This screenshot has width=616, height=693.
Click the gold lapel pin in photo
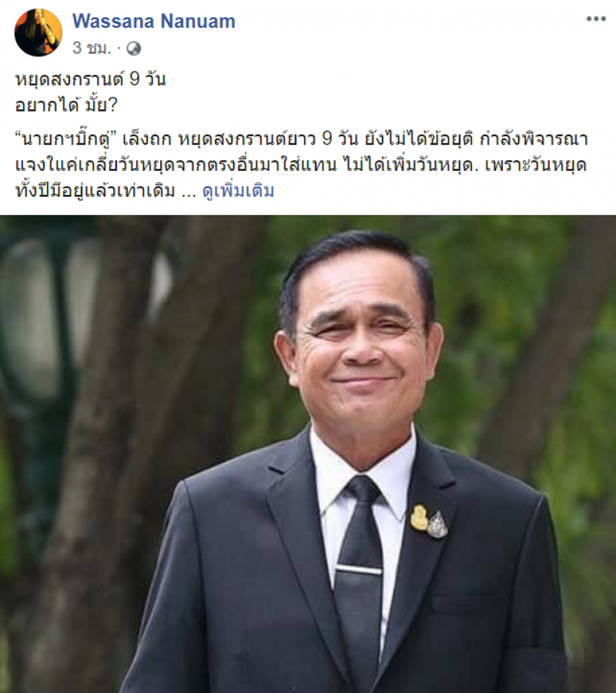coord(419,517)
